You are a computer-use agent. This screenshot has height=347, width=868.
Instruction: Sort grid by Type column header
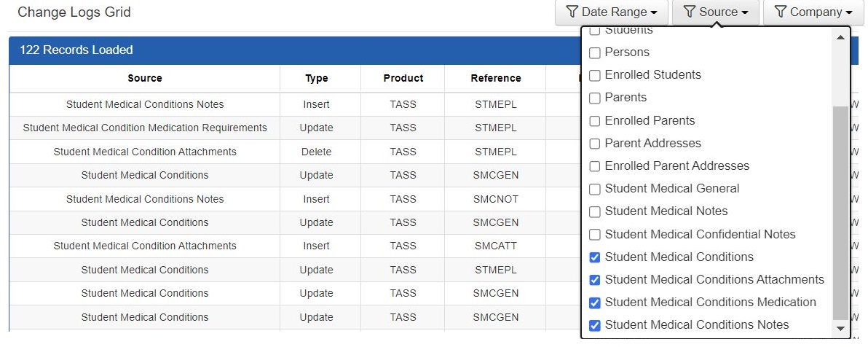pyautogui.click(x=316, y=78)
